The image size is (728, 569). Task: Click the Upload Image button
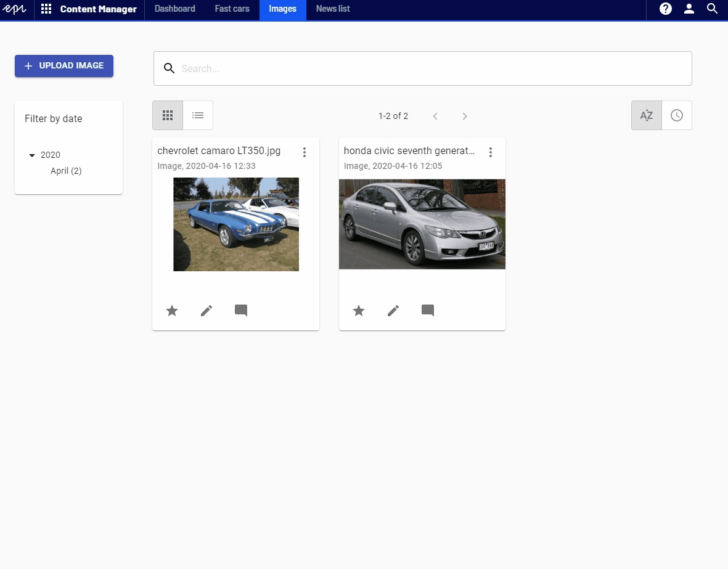pos(63,66)
